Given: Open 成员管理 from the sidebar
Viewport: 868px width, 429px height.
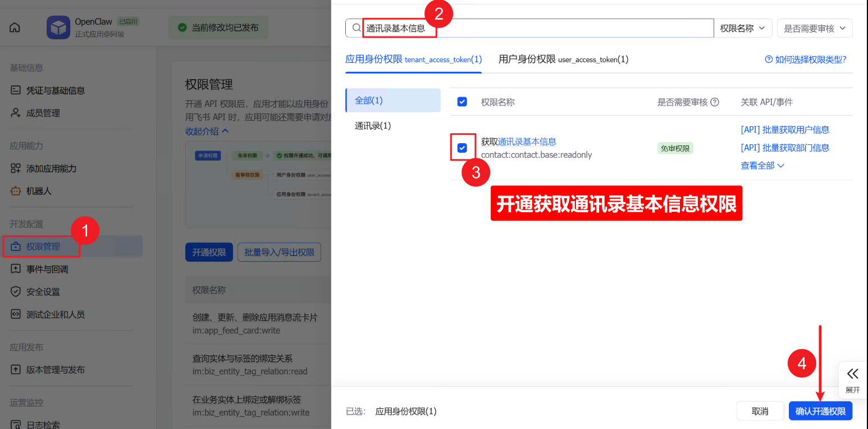Looking at the screenshot, I should (43, 113).
